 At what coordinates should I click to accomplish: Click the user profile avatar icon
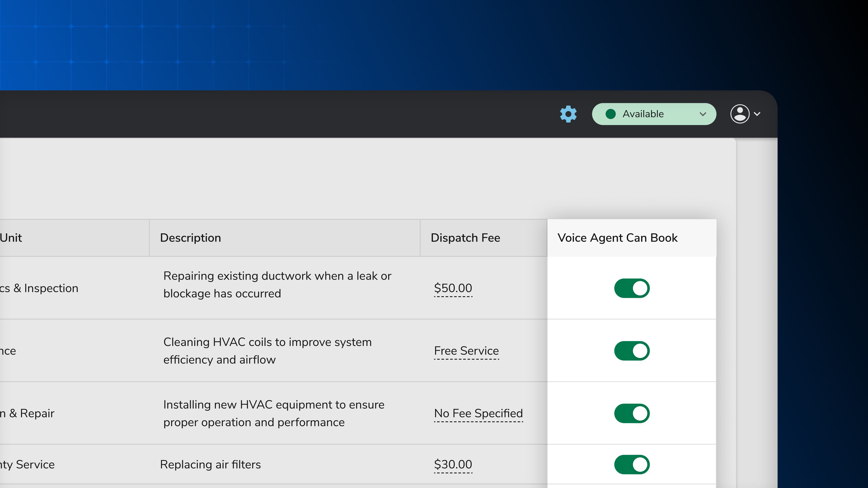pos(740,114)
